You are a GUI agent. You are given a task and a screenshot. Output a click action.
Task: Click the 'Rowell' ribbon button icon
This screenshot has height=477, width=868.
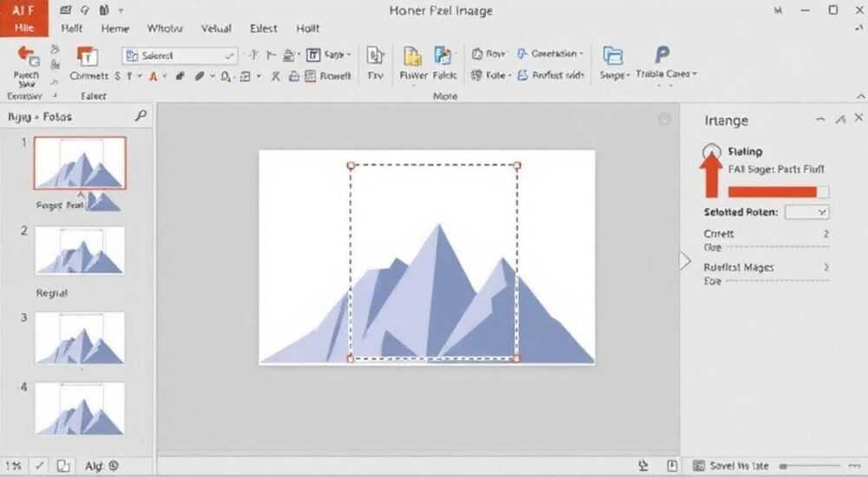pos(310,75)
